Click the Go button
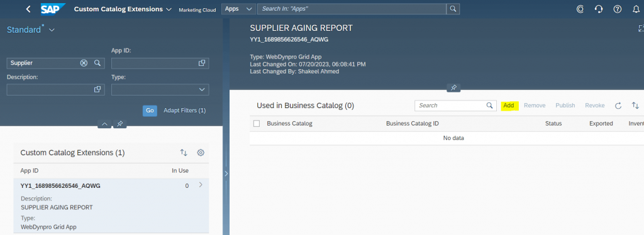The height and width of the screenshot is (235, 644). point(150,111)
